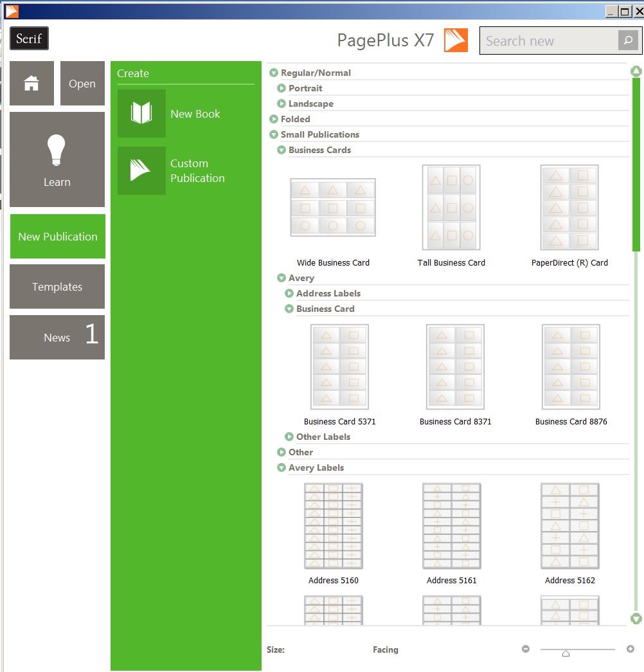Image resolution: width=644 pixels, height=672 pixels.
Task: Collapse the Regular/Normal category
Action: point(274,73)
